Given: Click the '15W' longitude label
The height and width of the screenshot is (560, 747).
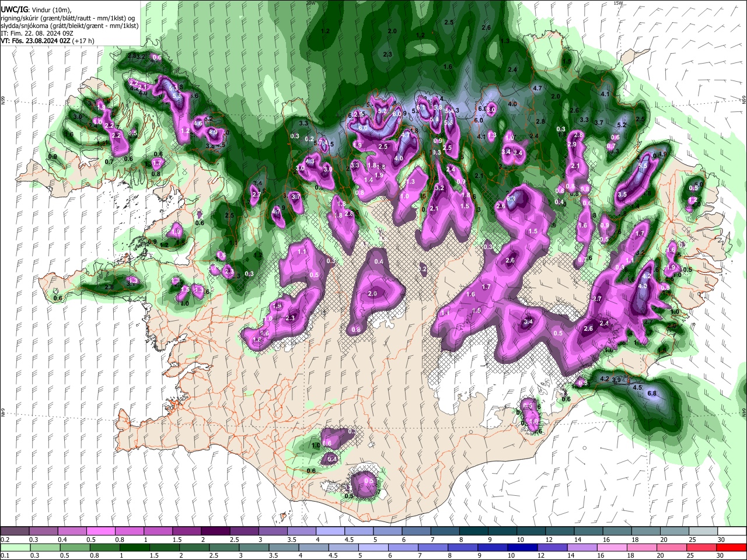Looking at the screenshot, I should [618, 3].
